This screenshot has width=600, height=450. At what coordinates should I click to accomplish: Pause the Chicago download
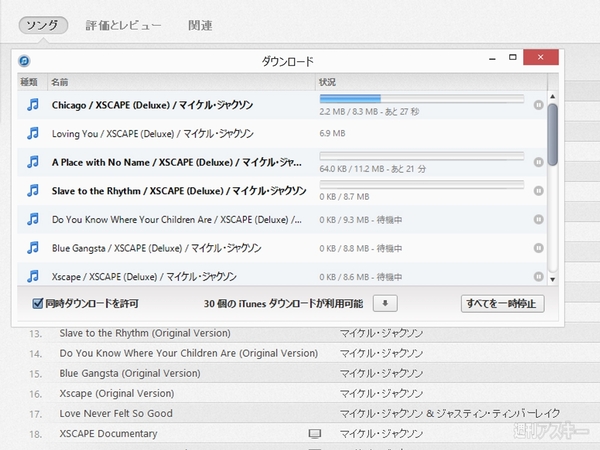(x=538, y=105)
